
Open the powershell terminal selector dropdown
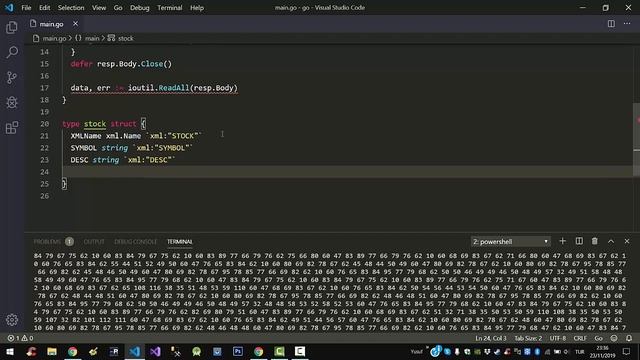[x=511, y=242]
